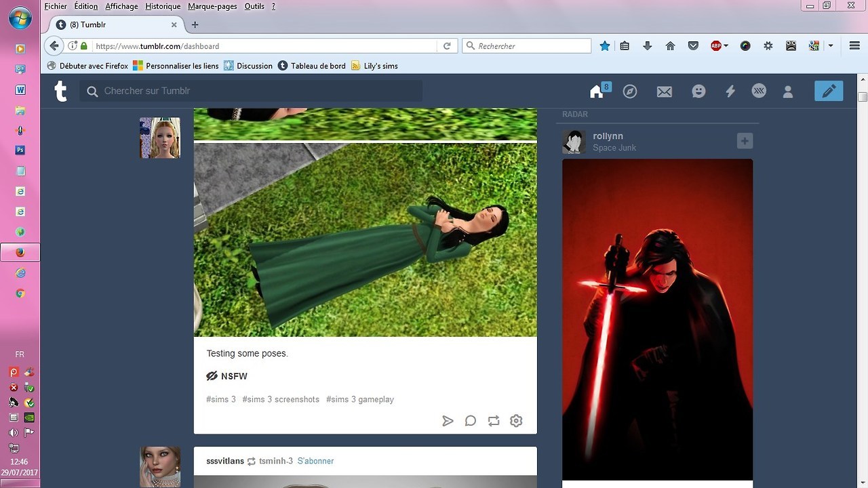Share the post using paper plane icon
868x488 pixels.
point(448,421)
